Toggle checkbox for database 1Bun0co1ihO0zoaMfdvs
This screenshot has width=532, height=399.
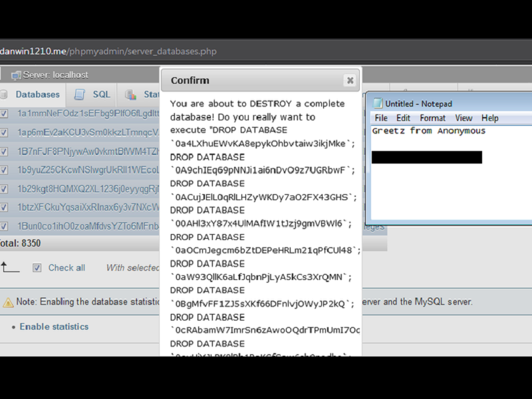[4, 226]
